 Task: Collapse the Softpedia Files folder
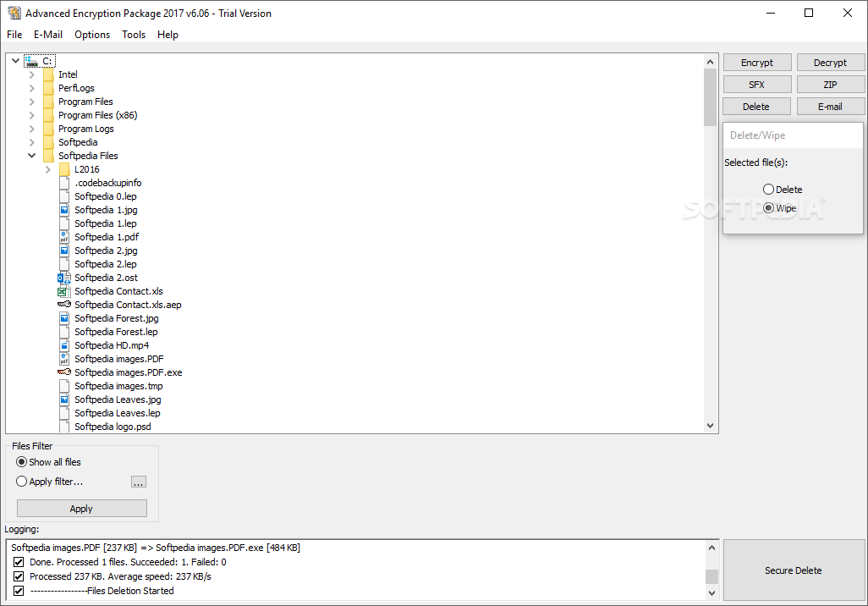(x=31, y=156)
